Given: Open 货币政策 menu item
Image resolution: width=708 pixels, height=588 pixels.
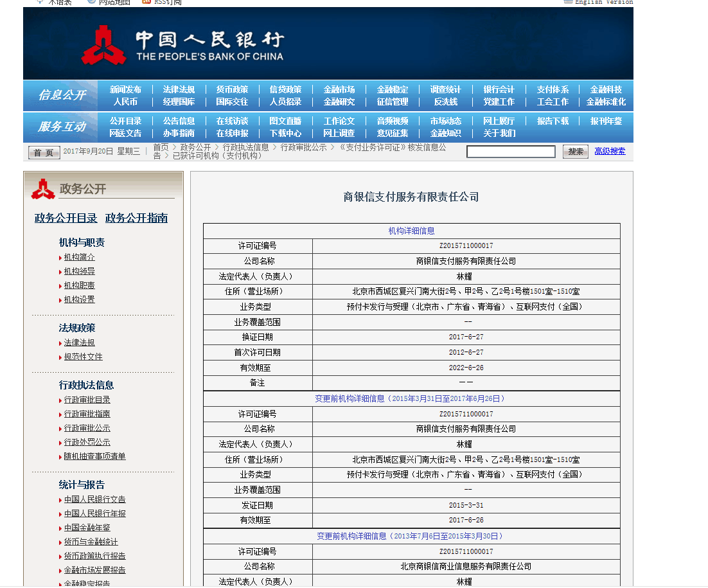Looking at the screenshot, I should click(x=232, y=89).
